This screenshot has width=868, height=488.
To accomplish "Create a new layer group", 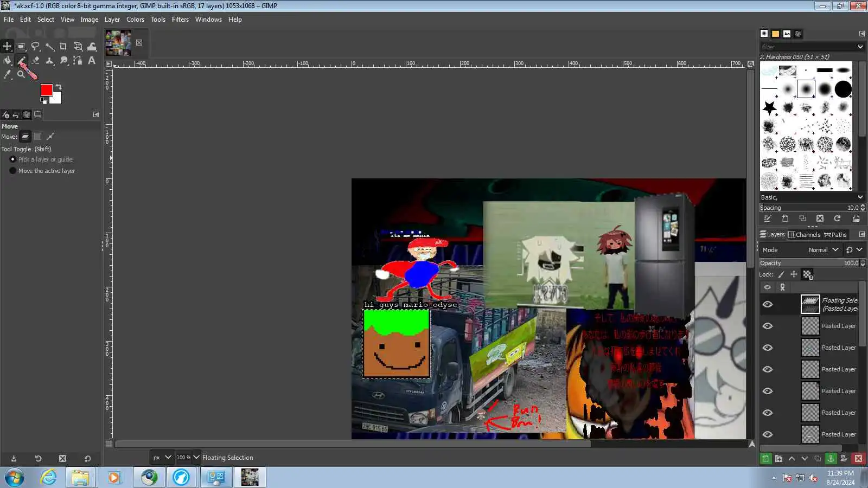I will pyautogui.click(x=778, y=459).
